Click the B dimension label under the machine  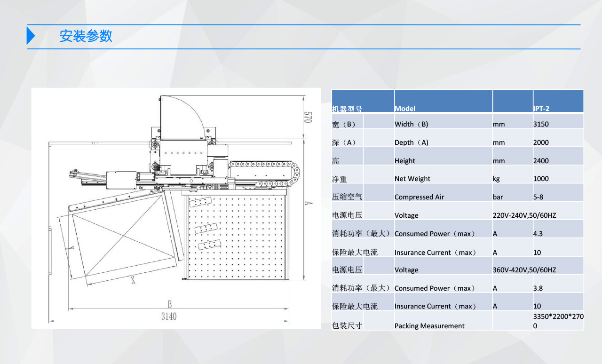pyautogui.click(x=170, y=304)
